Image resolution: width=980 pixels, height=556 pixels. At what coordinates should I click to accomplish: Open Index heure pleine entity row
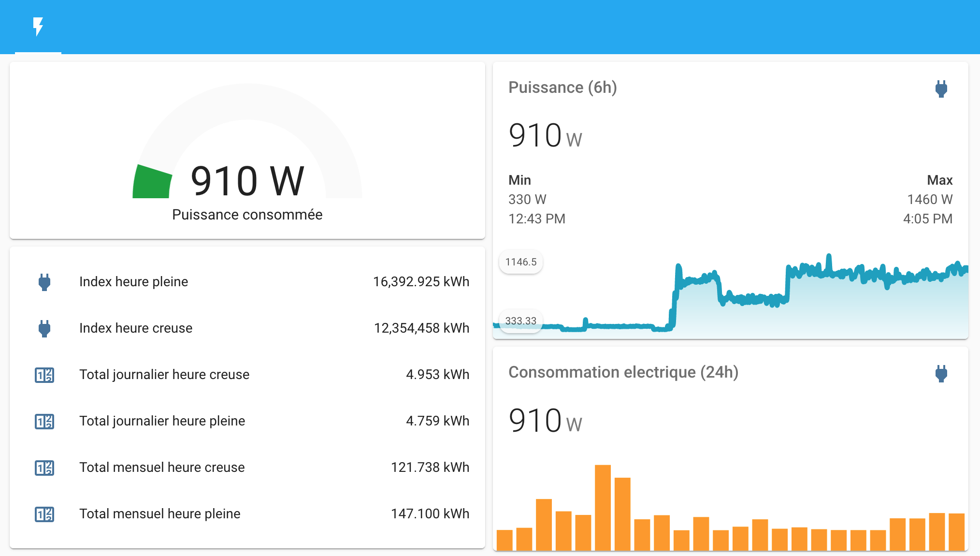coord(133,282)
